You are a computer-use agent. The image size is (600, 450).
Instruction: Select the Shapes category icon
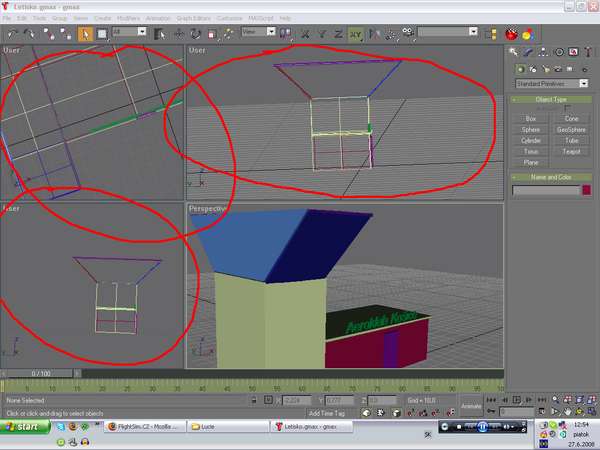[x=533, y=69]
